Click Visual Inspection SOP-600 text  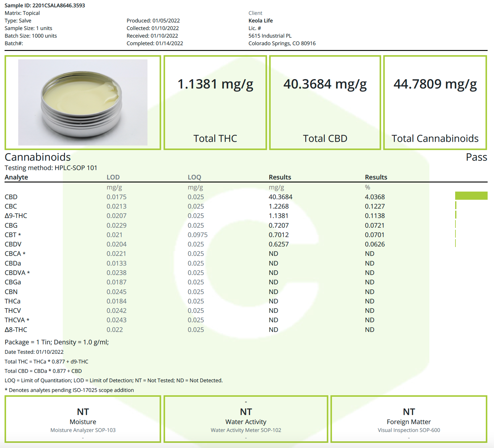409,430
